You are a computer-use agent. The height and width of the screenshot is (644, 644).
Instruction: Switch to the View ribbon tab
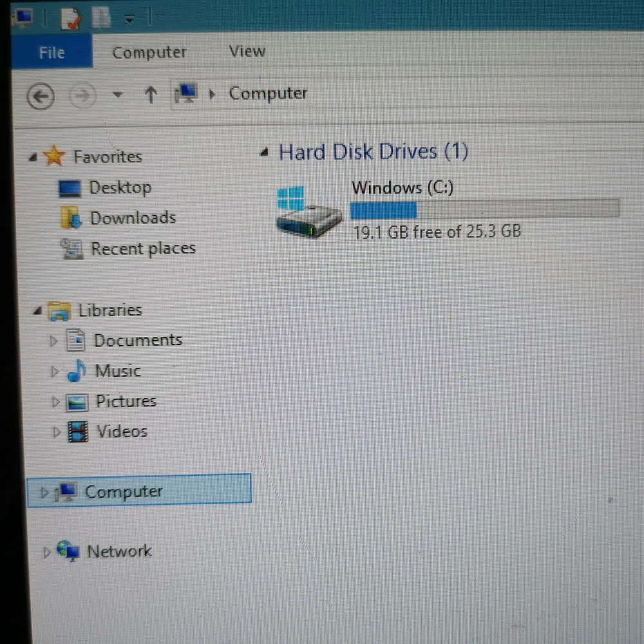click(247, 52)
